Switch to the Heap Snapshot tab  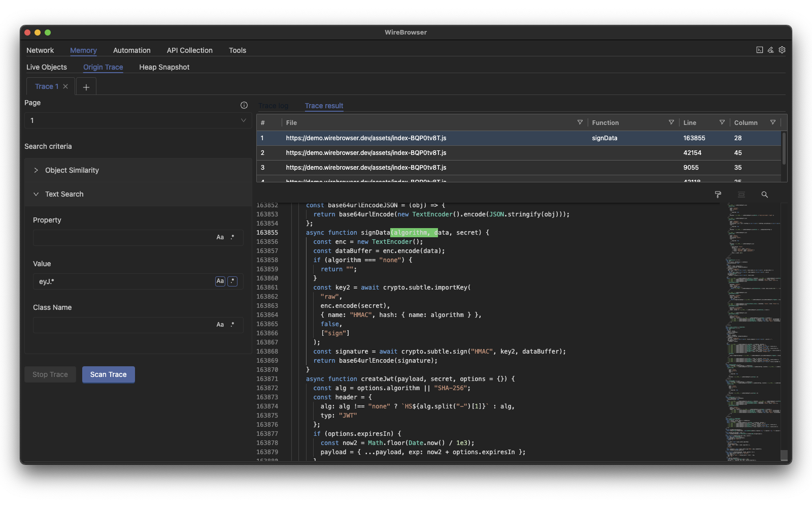point(164,67)
